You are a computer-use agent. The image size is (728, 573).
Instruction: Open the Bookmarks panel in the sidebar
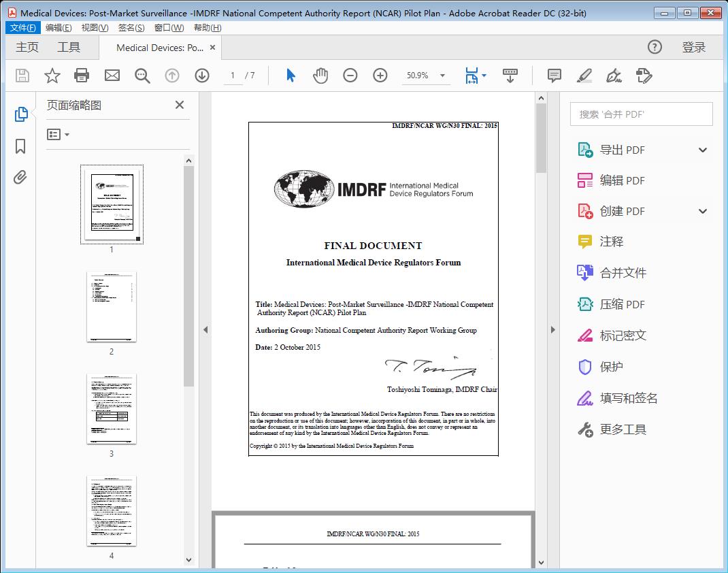21,146
